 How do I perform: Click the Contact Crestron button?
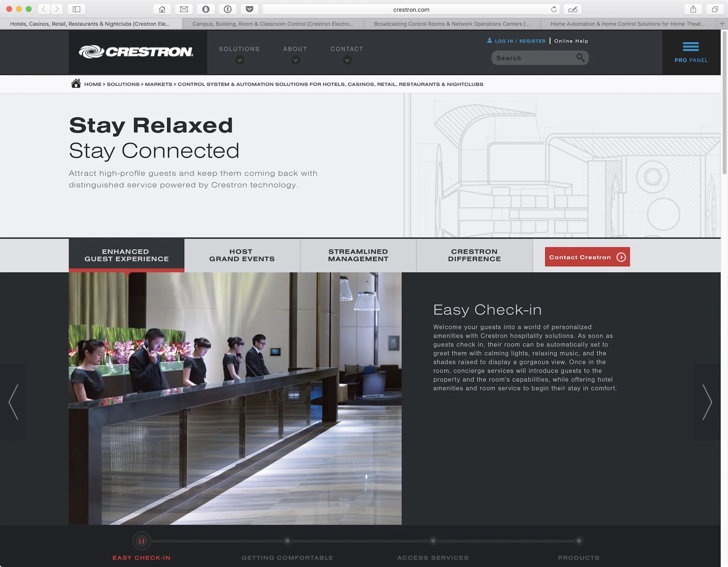coord(587,257)
